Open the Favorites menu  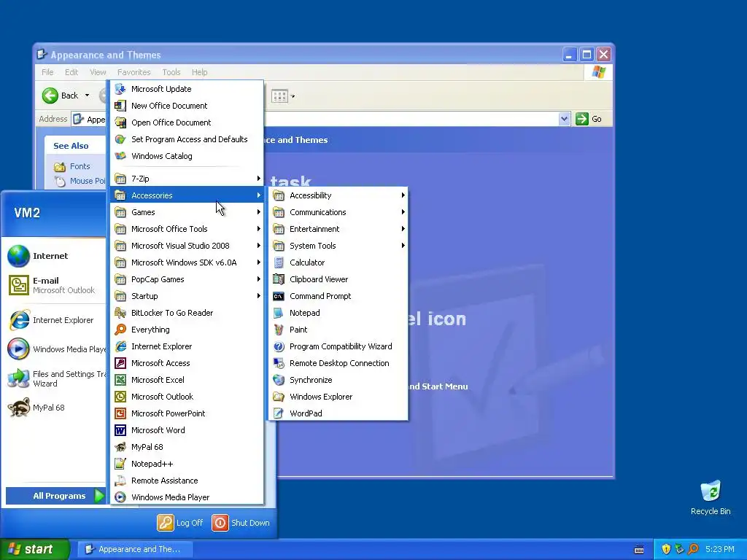point(134,72)
